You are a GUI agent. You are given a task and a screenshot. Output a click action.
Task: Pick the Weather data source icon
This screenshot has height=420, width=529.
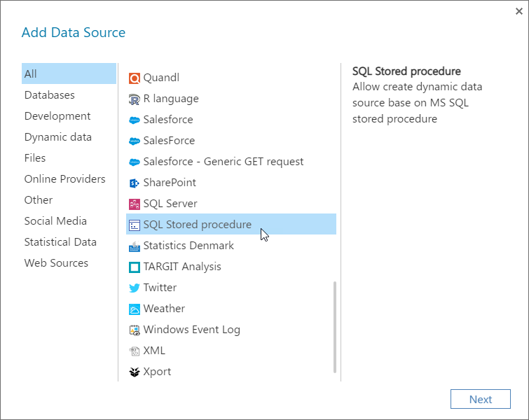(x=135, y=309)
